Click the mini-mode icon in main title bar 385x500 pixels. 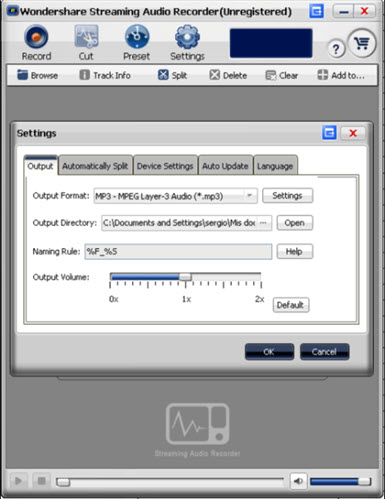point(316,12)
